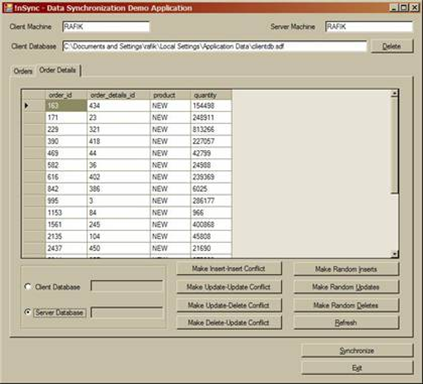
Task: Select the Client Database radio button
Action: click(x=28, y=287)
